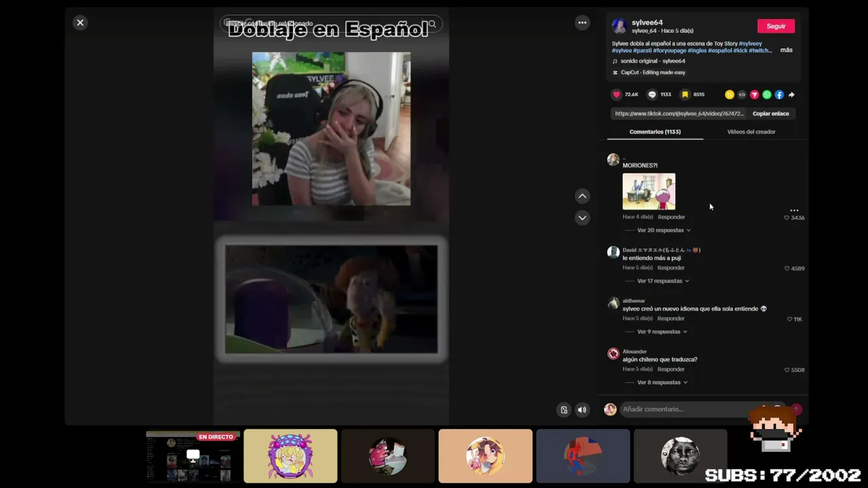Screen dimensions: 868x488
Task: Open the #sylveey hashtag
Action: [751, 43]
